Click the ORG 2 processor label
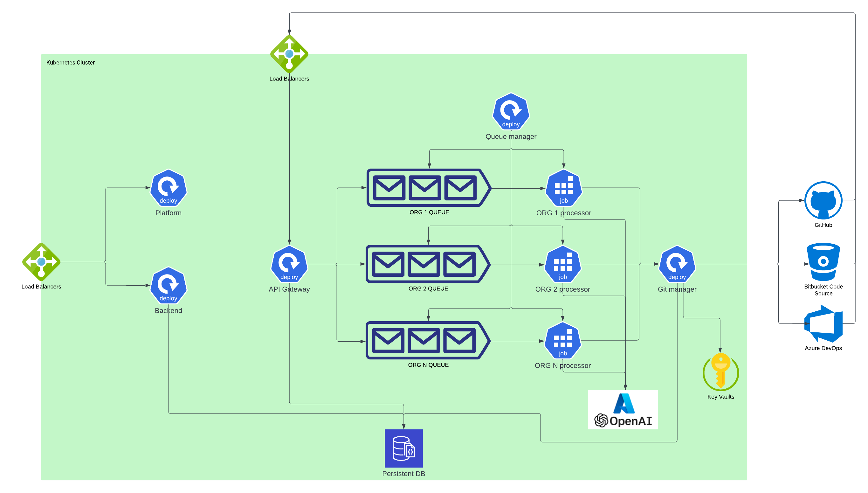The image size is (868, 493). pyautogui.click(x=562, y=289)
